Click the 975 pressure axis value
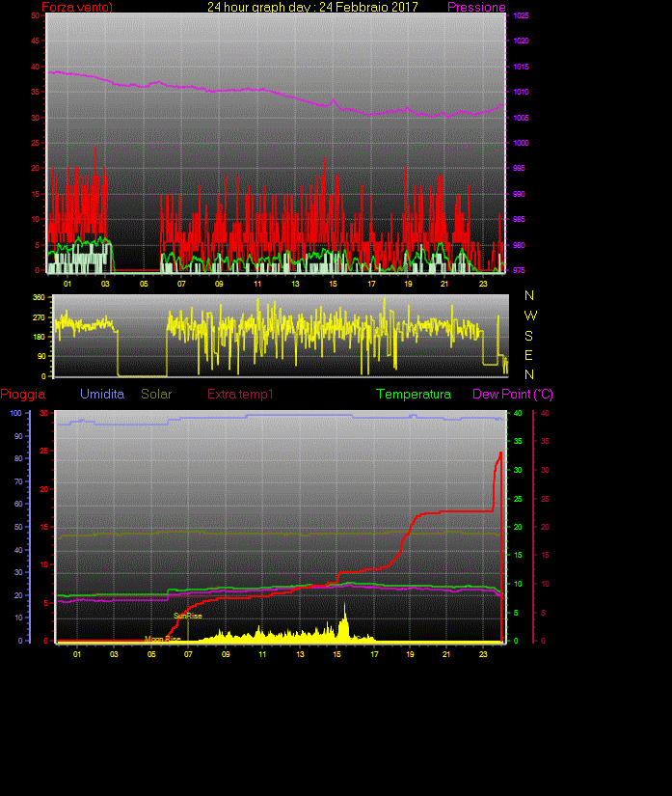672x796 pixels. pyautogui.click(x=519, y=270)
